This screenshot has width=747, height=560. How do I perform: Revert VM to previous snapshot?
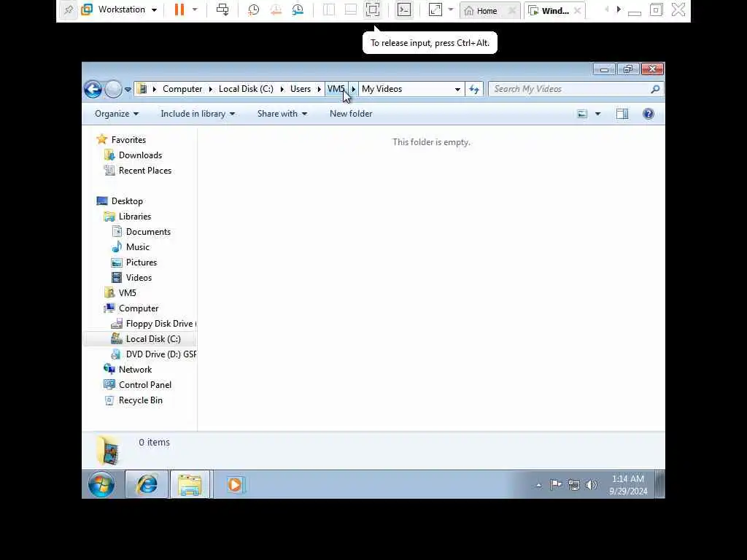pos(276,10)
